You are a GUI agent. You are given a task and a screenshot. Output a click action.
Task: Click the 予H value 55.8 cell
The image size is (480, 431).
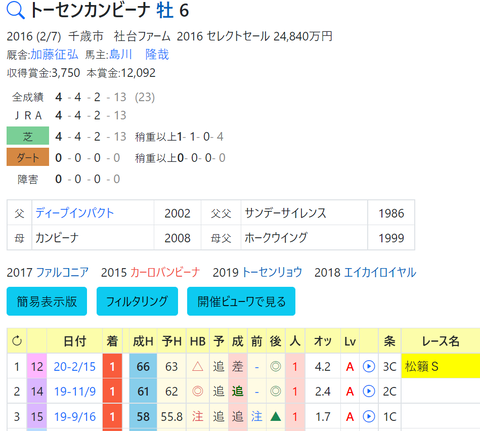(172, 416)
